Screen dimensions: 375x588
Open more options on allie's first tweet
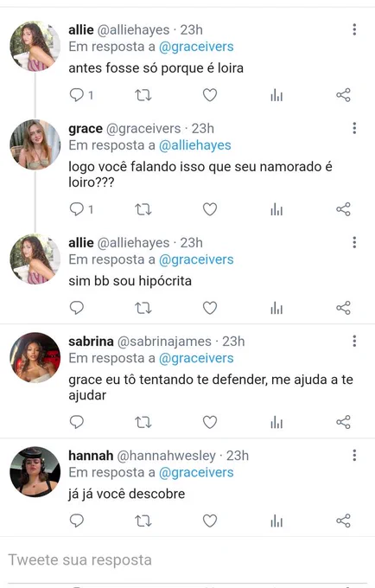(x=354, y=29)
